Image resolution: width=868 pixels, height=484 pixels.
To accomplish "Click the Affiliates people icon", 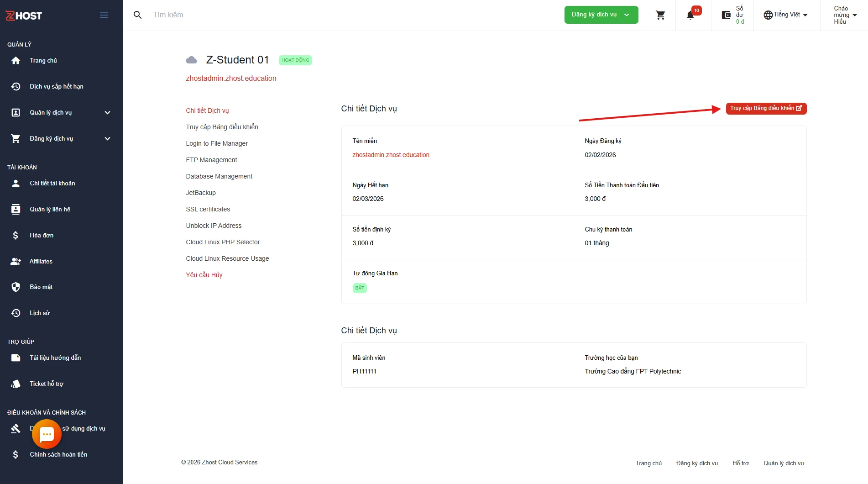I will pyautogui.click(x=16, y=262).
